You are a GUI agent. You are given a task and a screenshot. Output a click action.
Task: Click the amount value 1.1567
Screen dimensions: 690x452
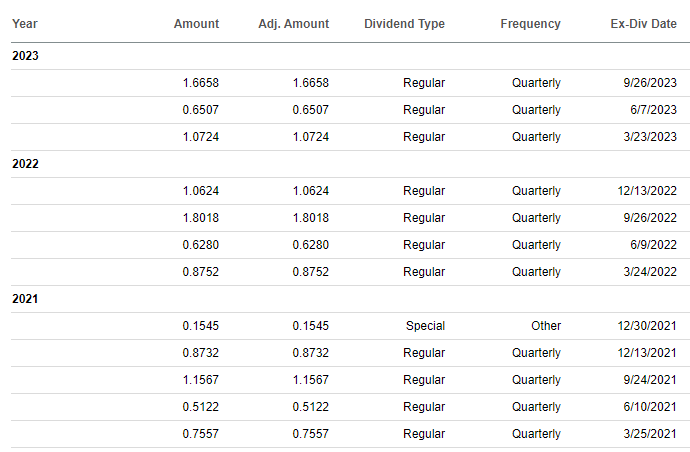click(x=201, y=380)
